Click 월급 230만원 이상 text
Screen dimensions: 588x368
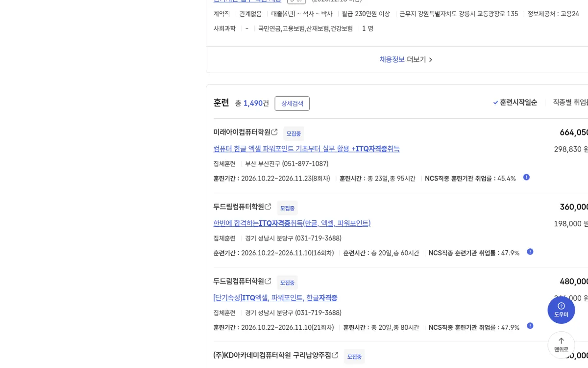point(366,14)
